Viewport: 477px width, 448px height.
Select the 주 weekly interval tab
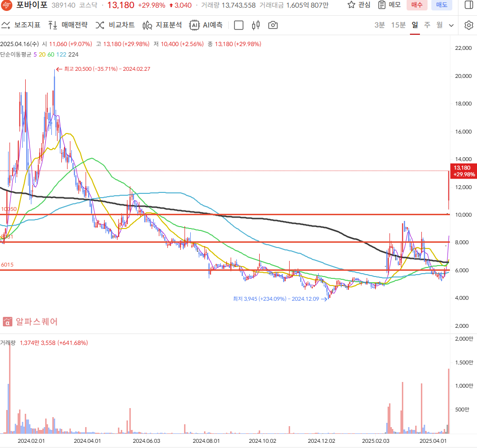click(x=427, y=25)
